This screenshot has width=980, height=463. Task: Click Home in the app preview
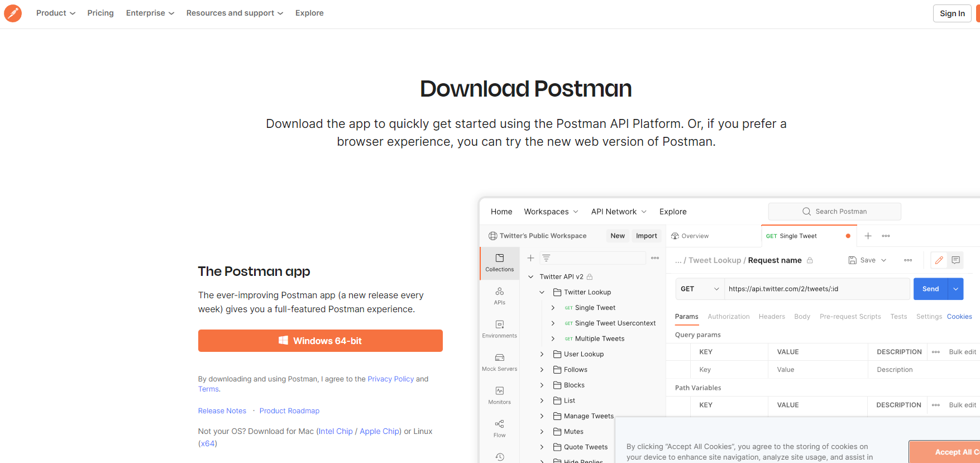[x=501, y=212]
